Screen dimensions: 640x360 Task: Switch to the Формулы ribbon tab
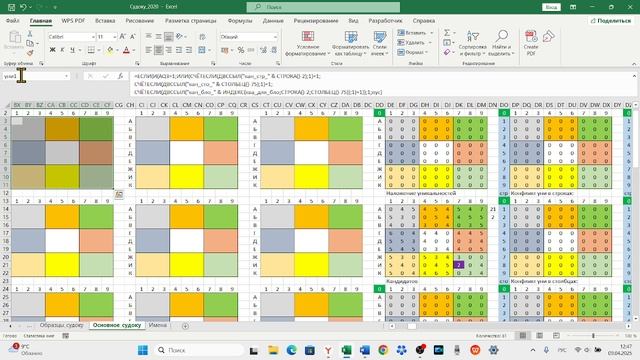click(x=240, y=20)
